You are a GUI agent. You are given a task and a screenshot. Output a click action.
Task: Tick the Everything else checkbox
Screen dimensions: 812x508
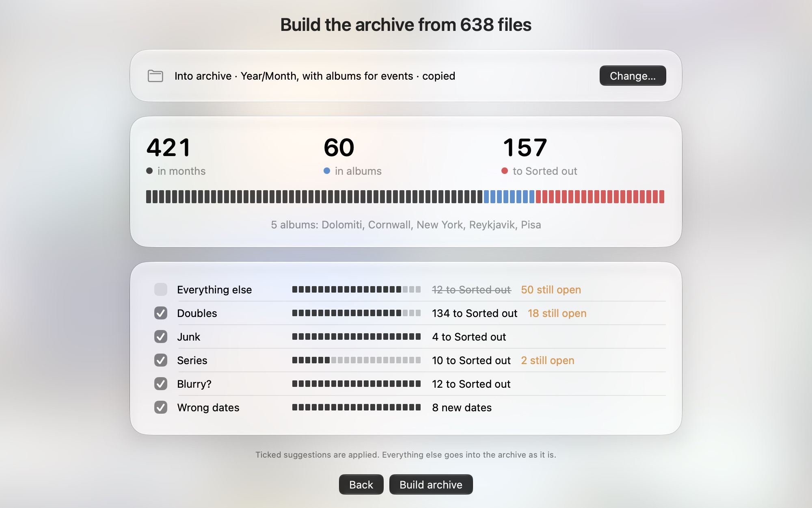[x=161, y=289]
